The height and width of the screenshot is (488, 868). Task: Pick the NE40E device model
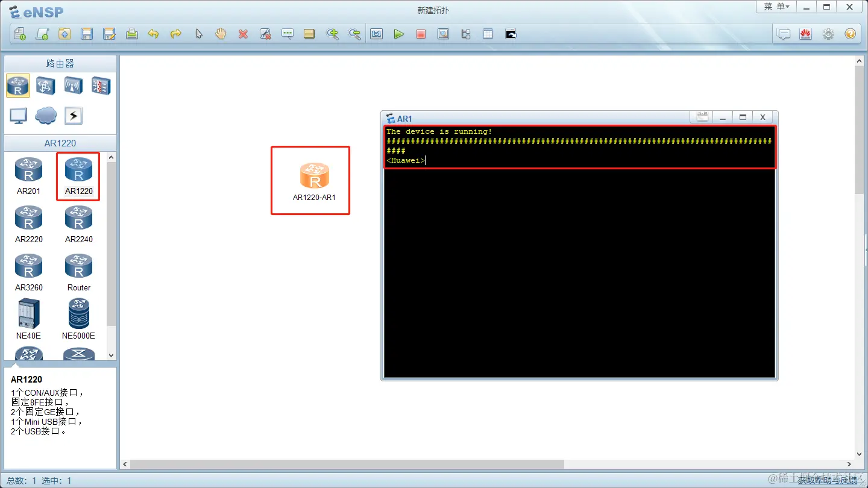(28, 319)
